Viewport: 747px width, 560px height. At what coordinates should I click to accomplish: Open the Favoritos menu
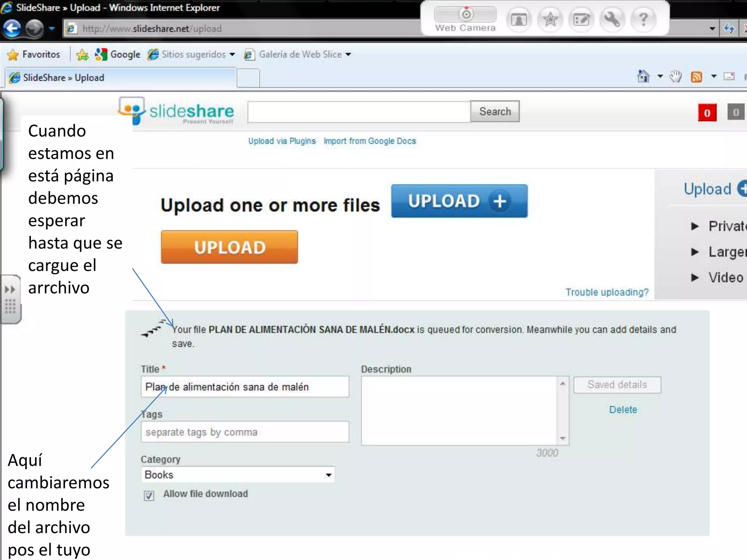point(34,55)
